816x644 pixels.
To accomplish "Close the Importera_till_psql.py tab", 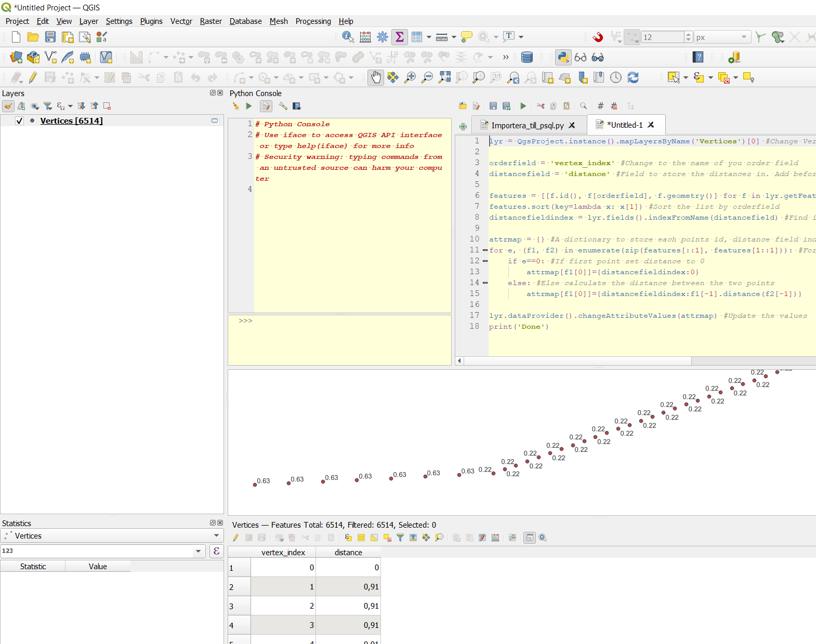I will click(572, 126).
